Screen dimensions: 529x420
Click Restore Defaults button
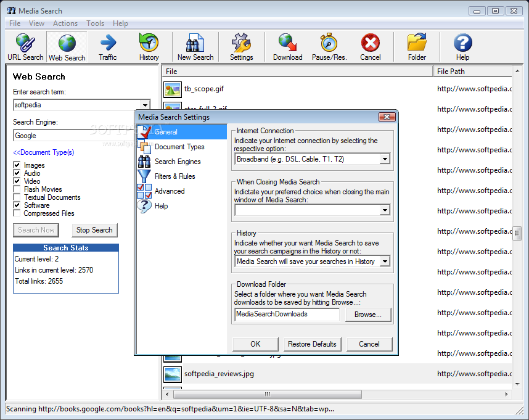(312, 344)
